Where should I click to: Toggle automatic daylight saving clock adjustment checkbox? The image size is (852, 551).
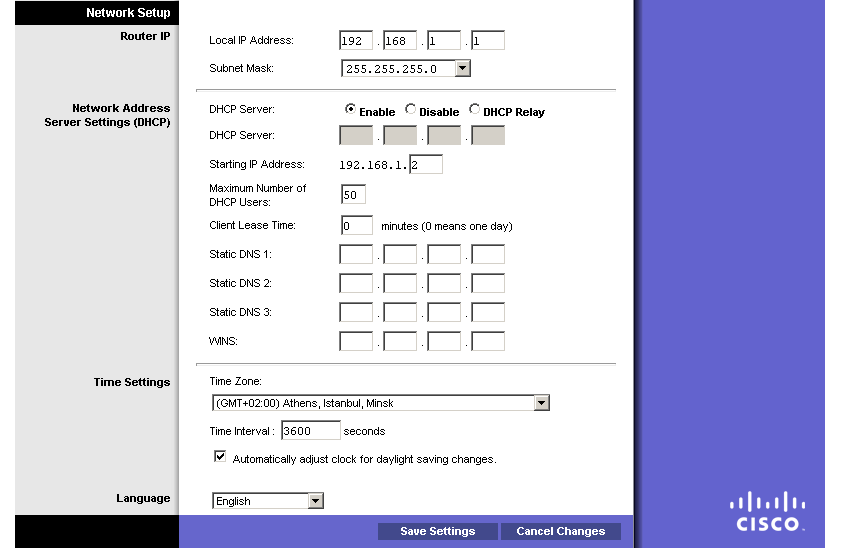220,457
